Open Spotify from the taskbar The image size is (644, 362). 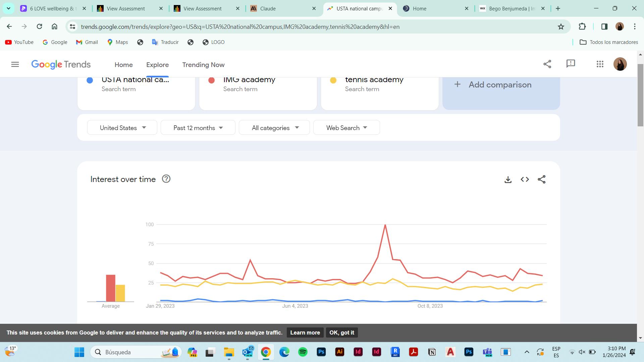(303, 352)
